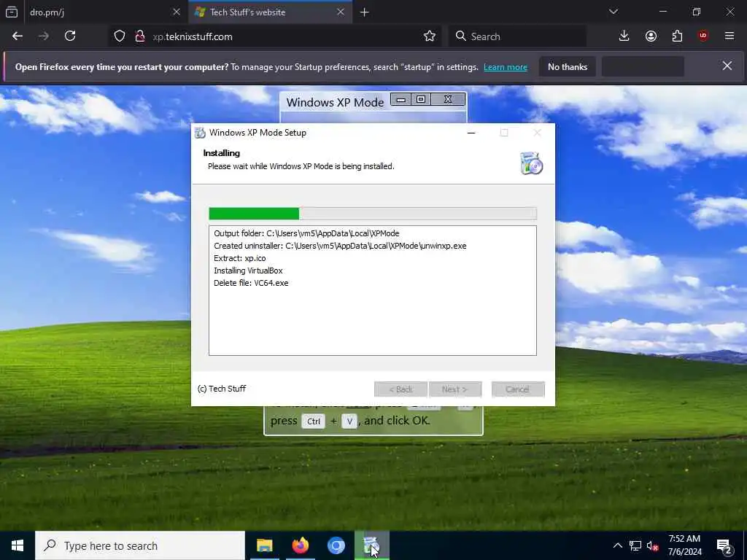Screen dimensions: 747x560
Task: Open the taskbar clock showing 7:52 AM
Action: 684,545
